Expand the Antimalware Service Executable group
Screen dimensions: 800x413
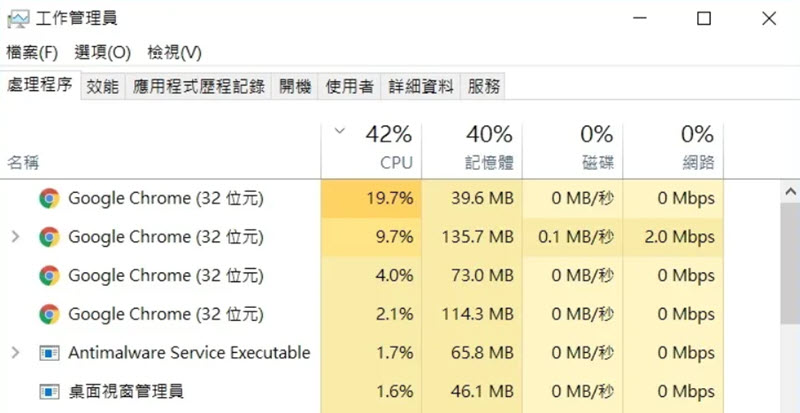pos(15,353)
